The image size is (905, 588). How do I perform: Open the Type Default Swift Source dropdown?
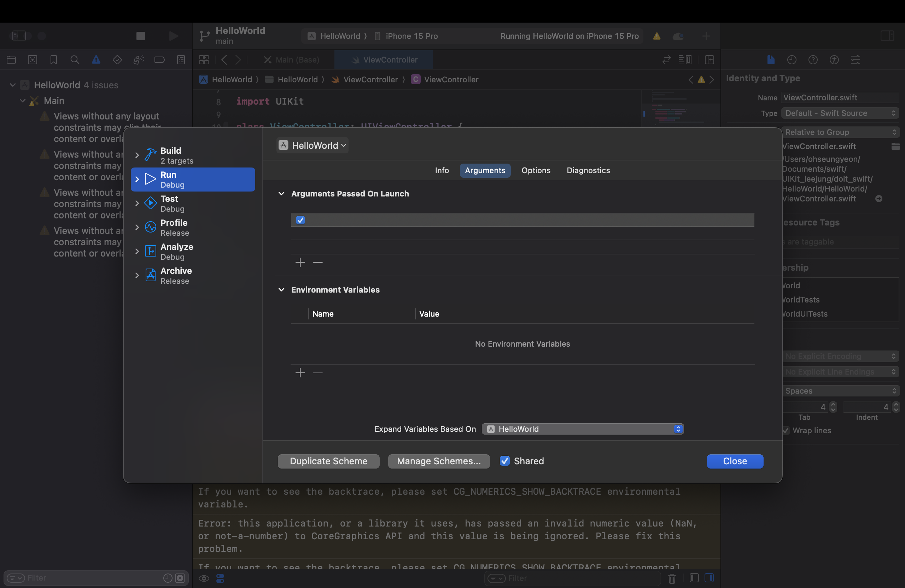pos(840,113)
